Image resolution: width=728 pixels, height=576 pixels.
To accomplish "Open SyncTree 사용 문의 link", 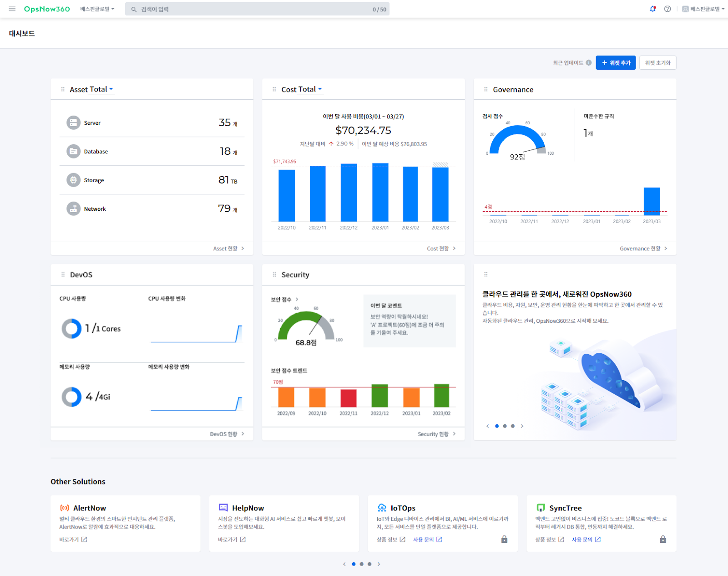I will coord(586,540).
